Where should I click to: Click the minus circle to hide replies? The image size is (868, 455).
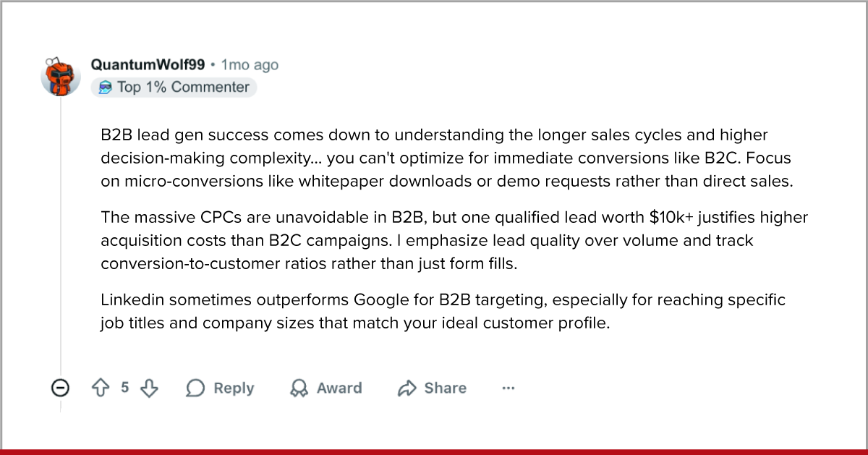coord(61,388)
